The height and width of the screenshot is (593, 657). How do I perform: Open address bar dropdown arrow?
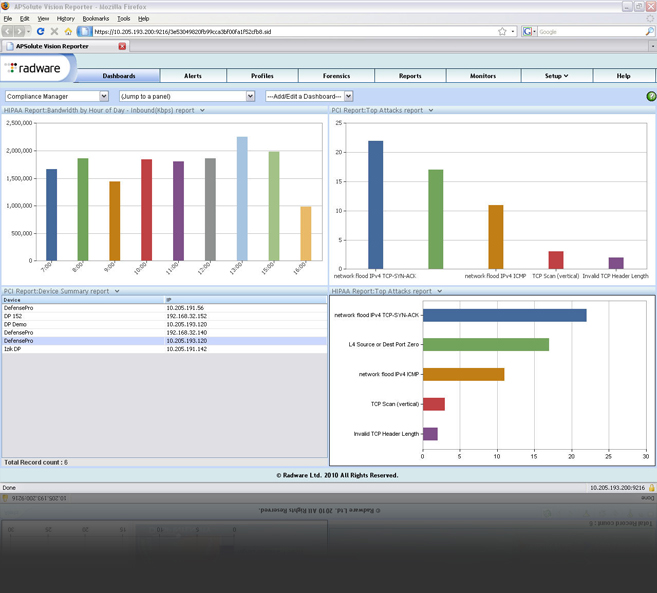click(x=513, y=31)
